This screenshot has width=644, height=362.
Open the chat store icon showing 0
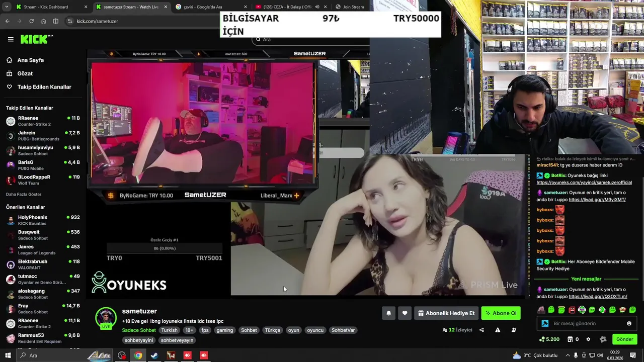[573, 339]
